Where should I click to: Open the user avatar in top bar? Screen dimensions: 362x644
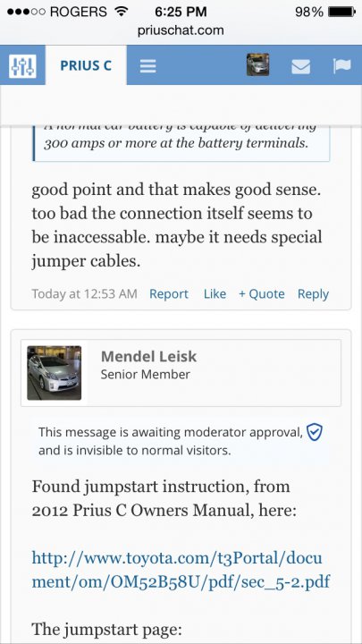(x=257, y=65)
